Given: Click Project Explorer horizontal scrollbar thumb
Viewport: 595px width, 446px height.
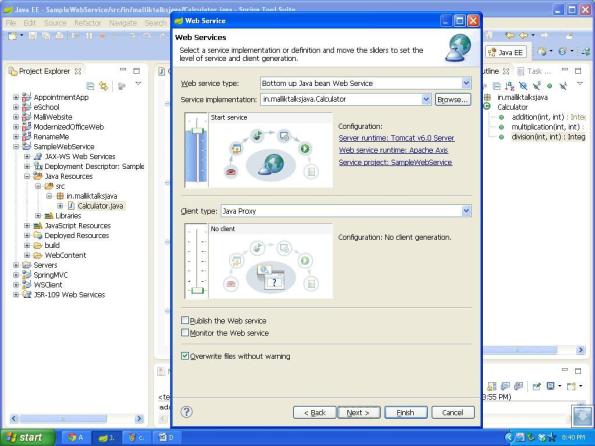Looking at the screenshot, I should tap(63, 419).
